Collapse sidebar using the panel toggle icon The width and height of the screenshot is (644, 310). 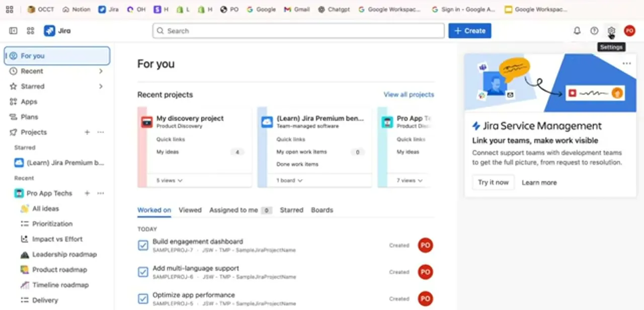pyautogui.click(x=14, y=31)
